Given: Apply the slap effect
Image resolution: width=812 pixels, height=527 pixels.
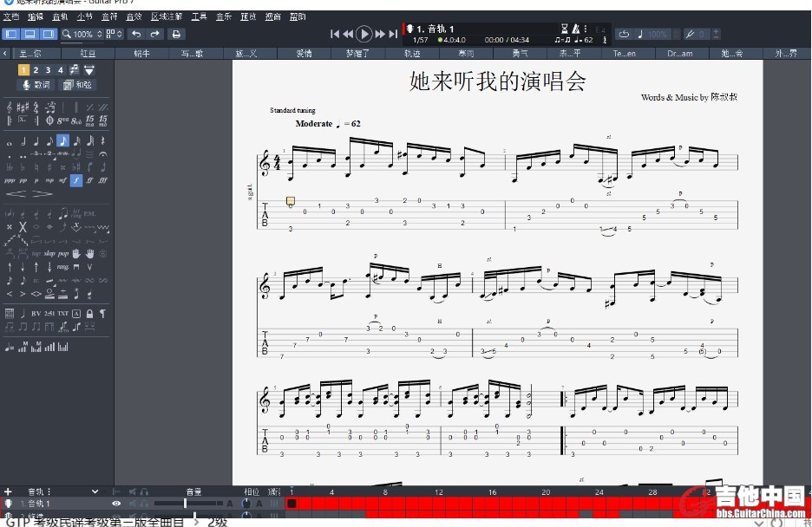Looking at the screenshot, I should tap(49, 253).
